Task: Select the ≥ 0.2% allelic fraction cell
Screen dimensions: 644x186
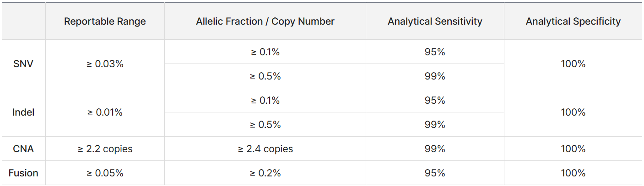Action: click(x=265, y=173)
